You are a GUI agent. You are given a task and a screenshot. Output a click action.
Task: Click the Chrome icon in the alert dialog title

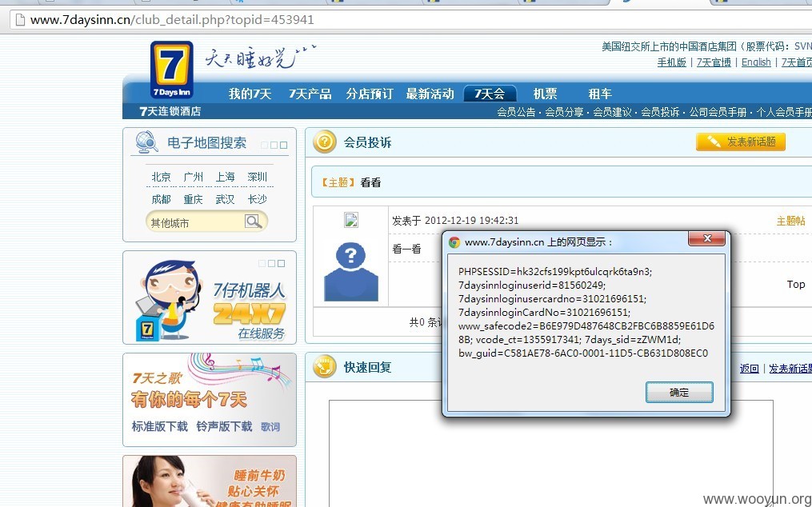tap(454, 242)
